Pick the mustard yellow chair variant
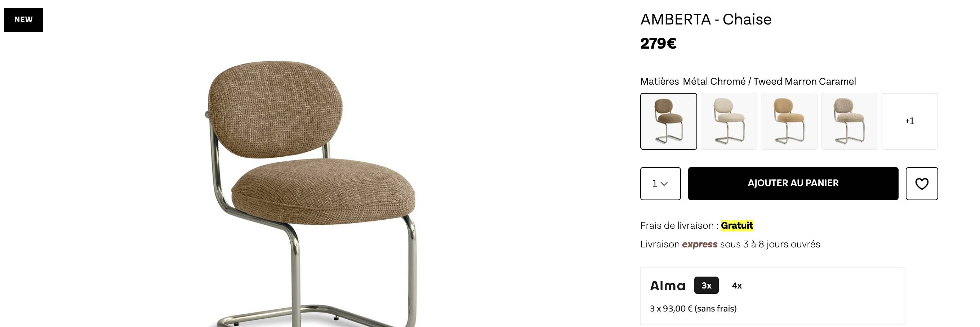Image resolution: width=980 pixels, height=327 pixels. 789,121
